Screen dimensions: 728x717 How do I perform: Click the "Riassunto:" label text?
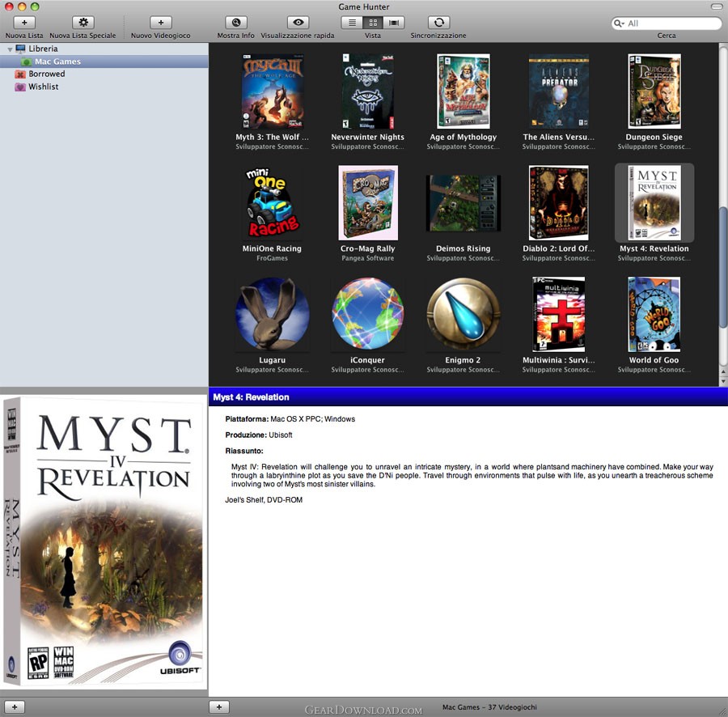[244, 451]
